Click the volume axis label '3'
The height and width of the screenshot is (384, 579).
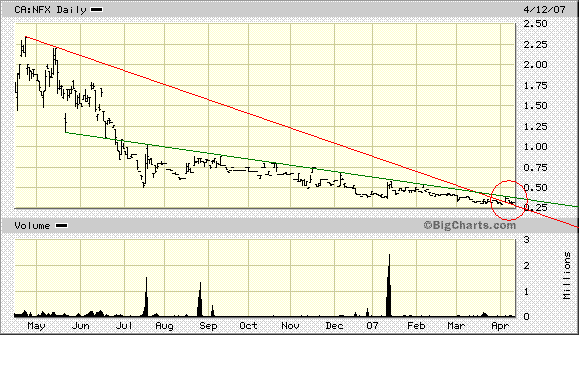[527, 240]
